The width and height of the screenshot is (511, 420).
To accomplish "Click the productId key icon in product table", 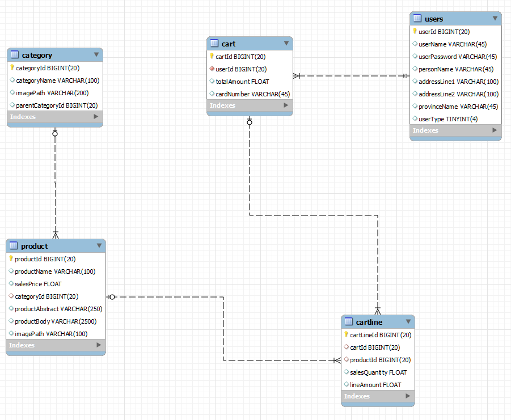I will tap(11, 259).
